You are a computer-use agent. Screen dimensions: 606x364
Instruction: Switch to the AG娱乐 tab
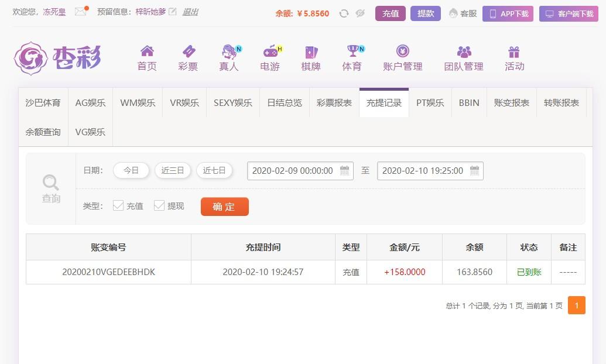click(90, 102)
